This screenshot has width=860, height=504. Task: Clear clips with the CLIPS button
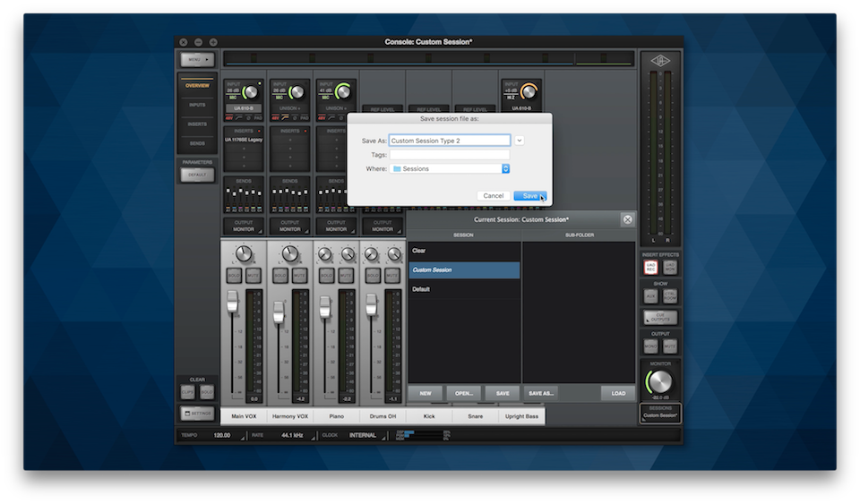tap(188, 392)
